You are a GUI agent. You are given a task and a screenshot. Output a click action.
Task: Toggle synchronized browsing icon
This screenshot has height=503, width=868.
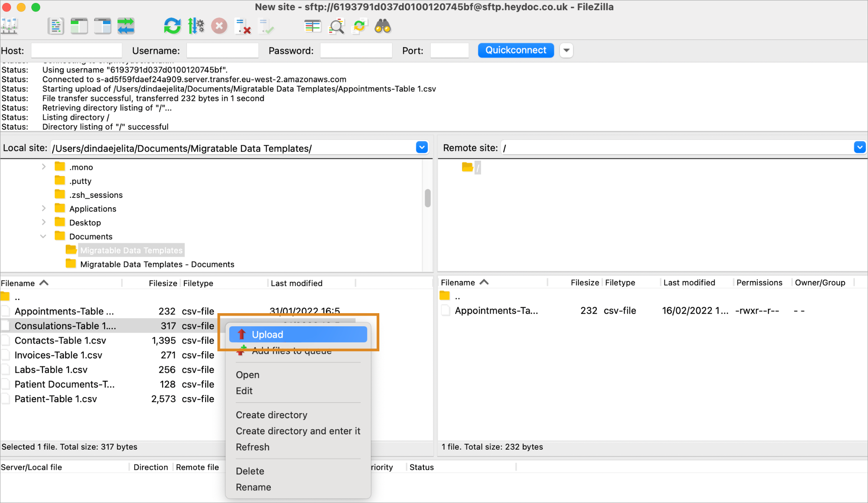(x=359, y=26)
